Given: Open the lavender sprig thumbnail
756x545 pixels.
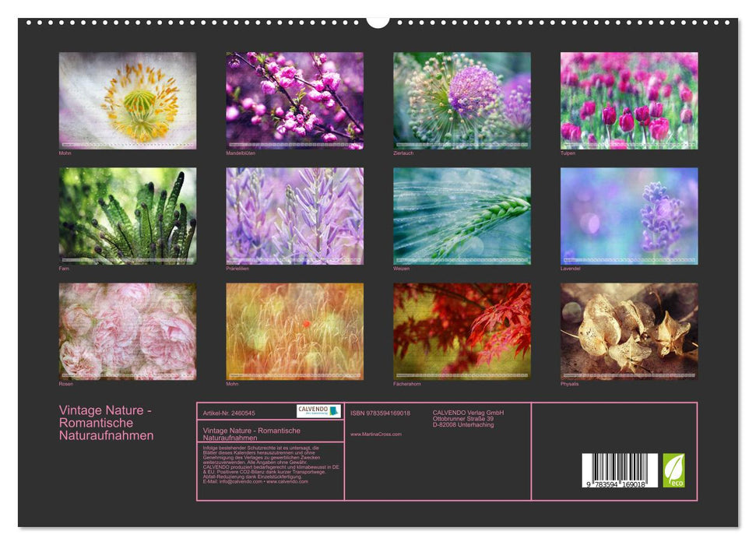Looking at the screenshot, I should (629, 216).
